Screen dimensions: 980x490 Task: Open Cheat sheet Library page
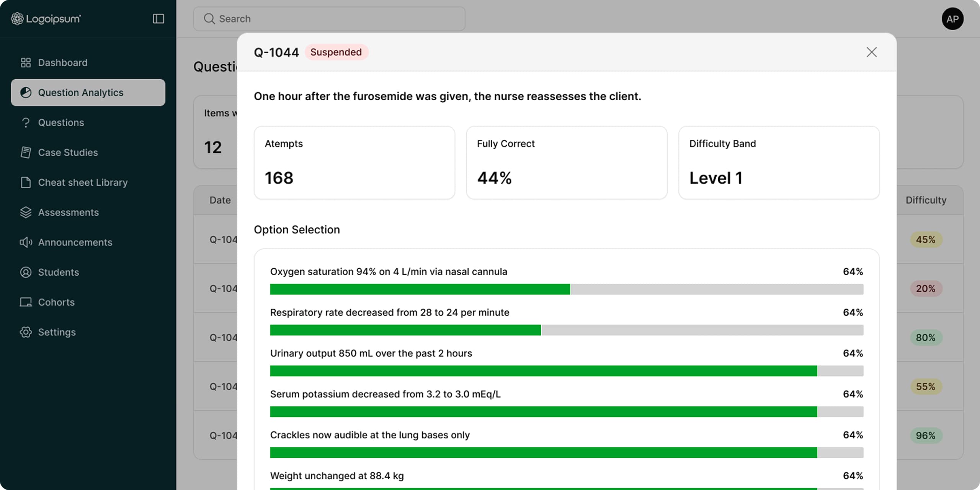pyautogui.click(x=88, y=182)
